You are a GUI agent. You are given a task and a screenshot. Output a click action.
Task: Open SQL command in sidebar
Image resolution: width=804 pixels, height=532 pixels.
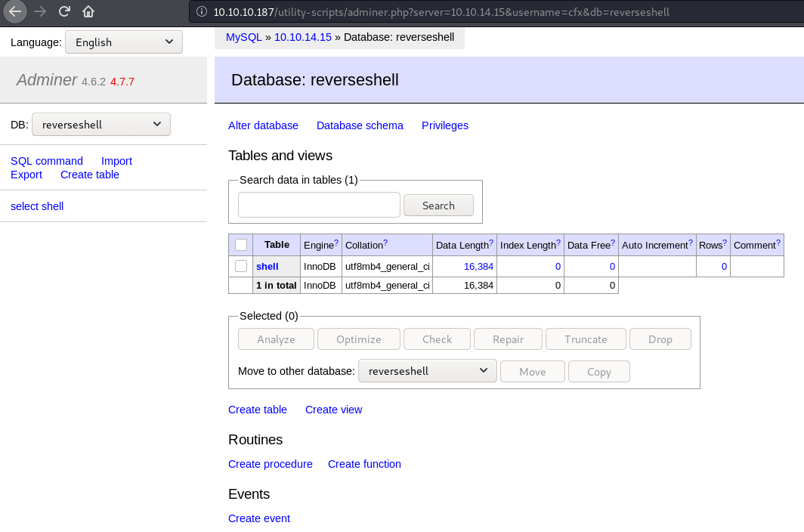point(47,161)
